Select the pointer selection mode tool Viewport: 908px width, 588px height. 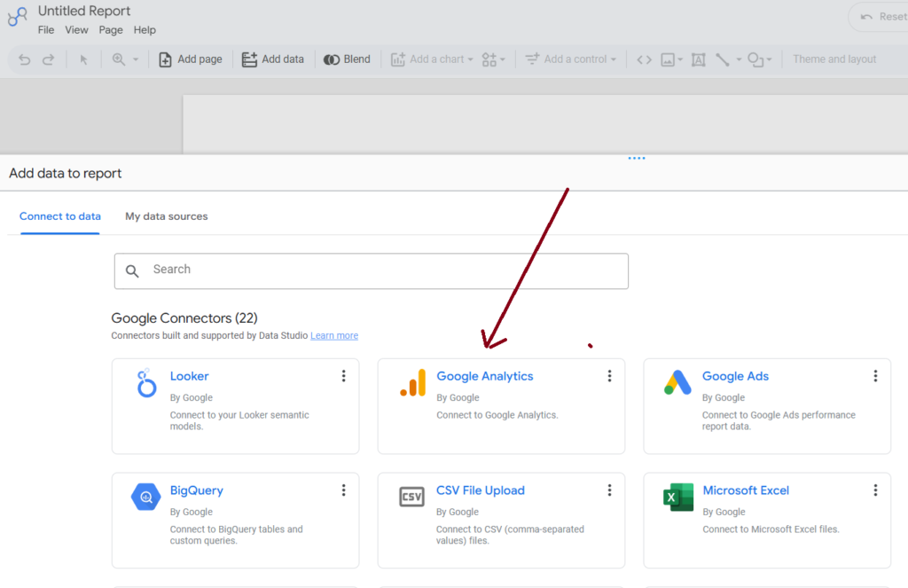pyautogui.click(x=83, y=59)
